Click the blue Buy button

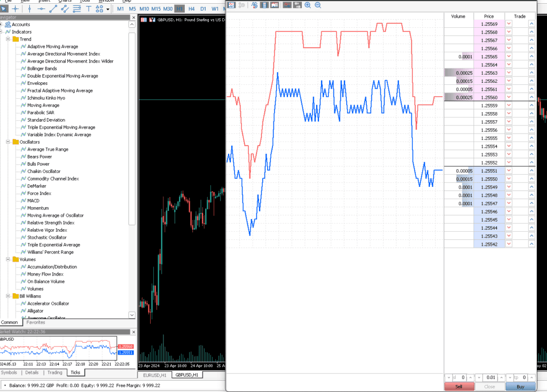tap(520, 387)
